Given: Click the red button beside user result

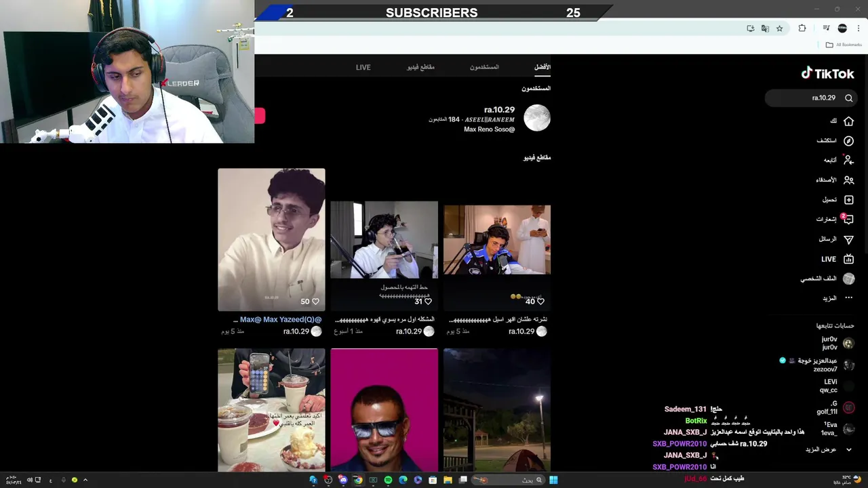Looking at the screenshot, I should [x=260, y=116].
